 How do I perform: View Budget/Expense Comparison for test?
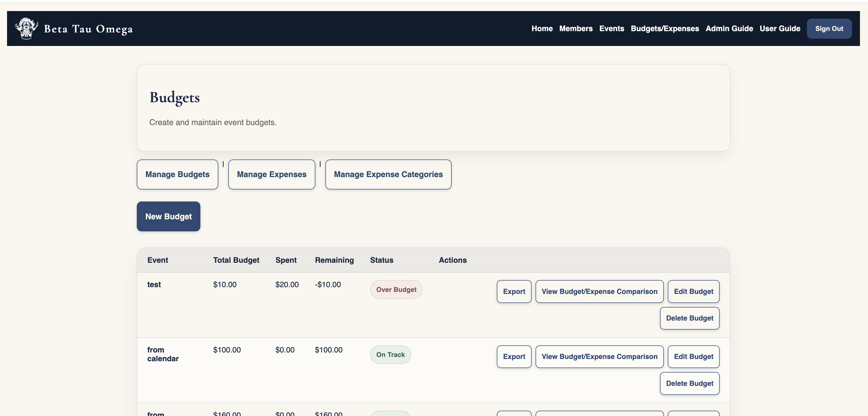(x=599, y=291)
